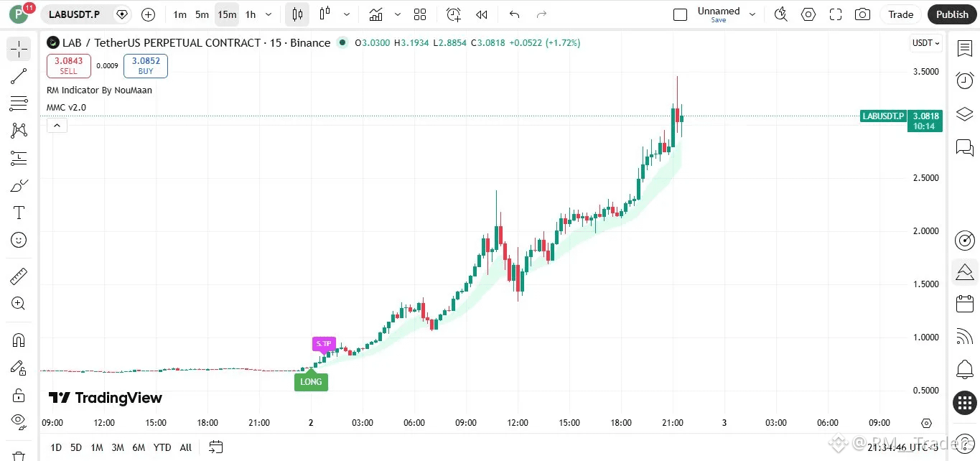Create an alert from toolbar
980x461 pixels.
coord(454,14)
